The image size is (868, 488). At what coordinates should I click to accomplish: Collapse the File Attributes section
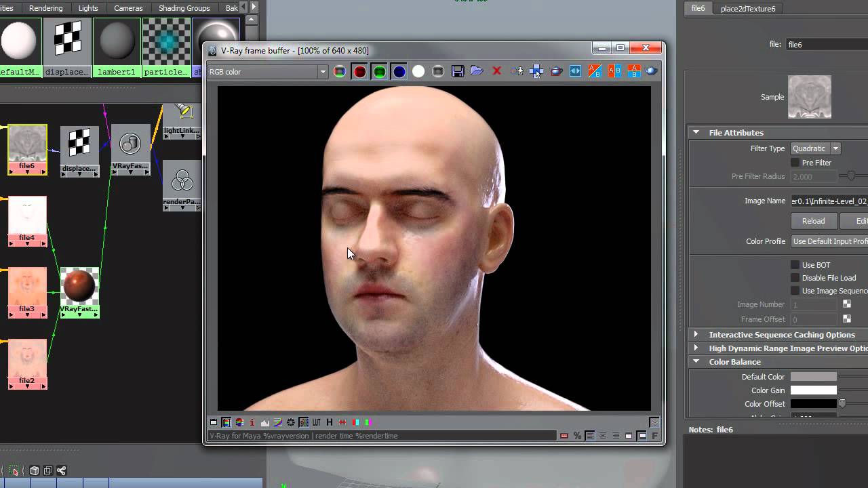696,132
